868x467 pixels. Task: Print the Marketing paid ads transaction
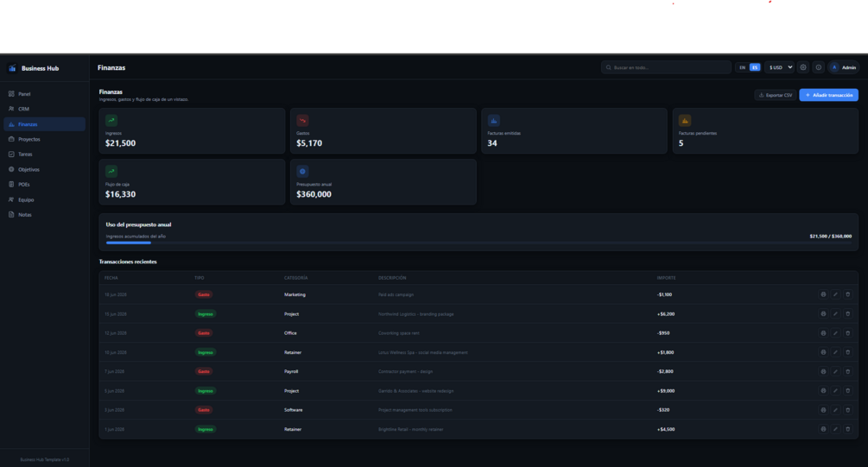tap(823, 294)
